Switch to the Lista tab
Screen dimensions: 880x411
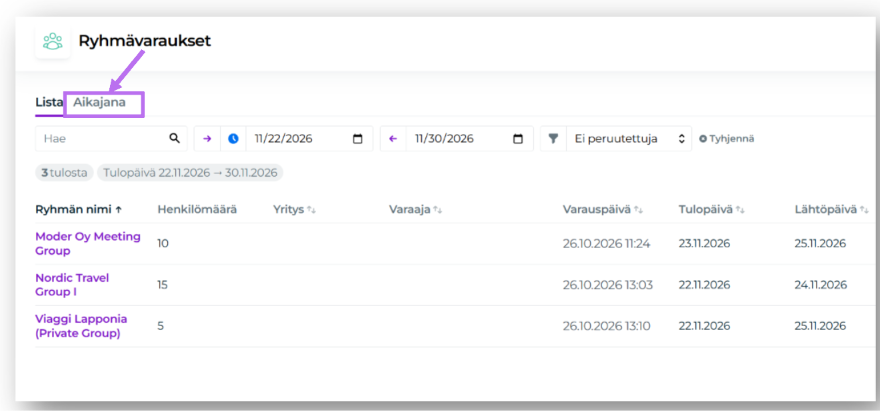pyautogui.click(x=49, y=103)
